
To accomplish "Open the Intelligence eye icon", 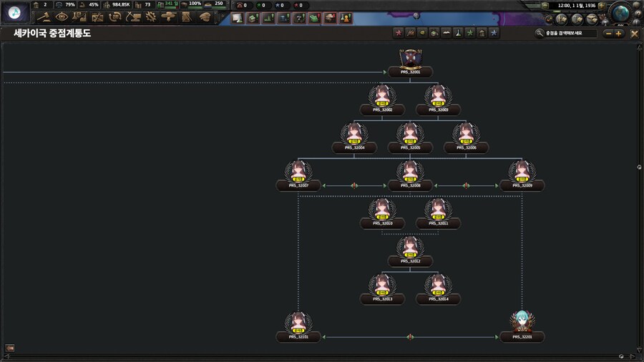I will pos(62,17).
